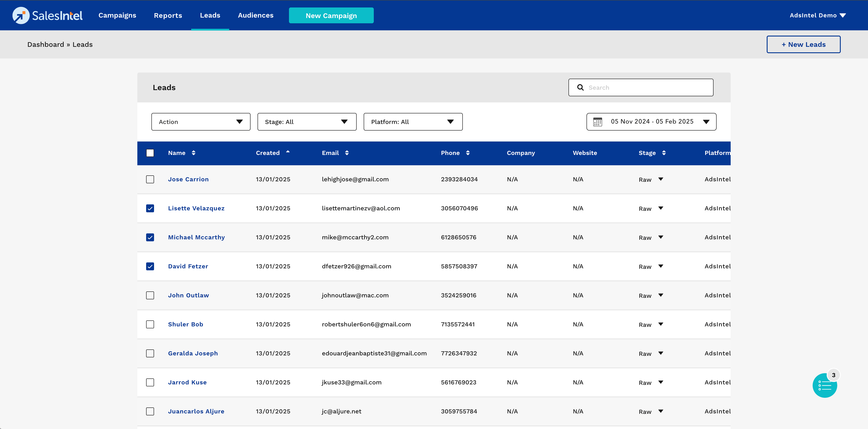This screenshot has width=868, height=429.
Task: Click the magnifying glass search icon
Action: [580, 88]
